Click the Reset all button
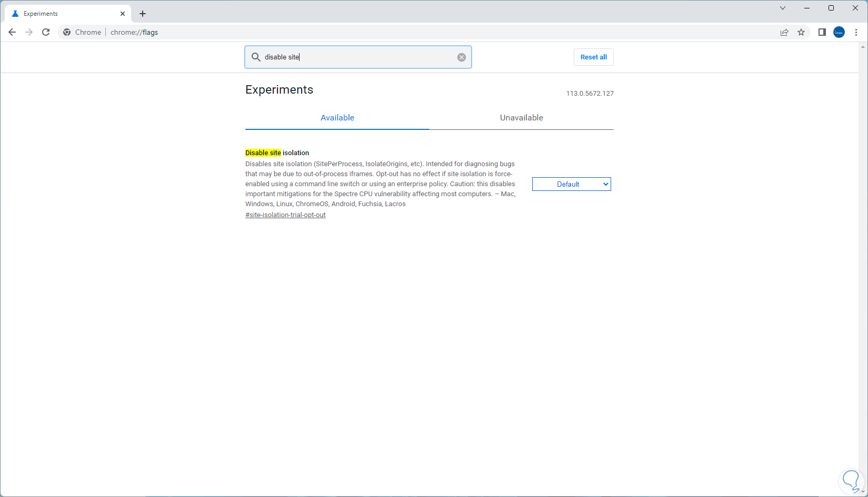This screenshot has height=497, width=868. [x=594, y=57]
